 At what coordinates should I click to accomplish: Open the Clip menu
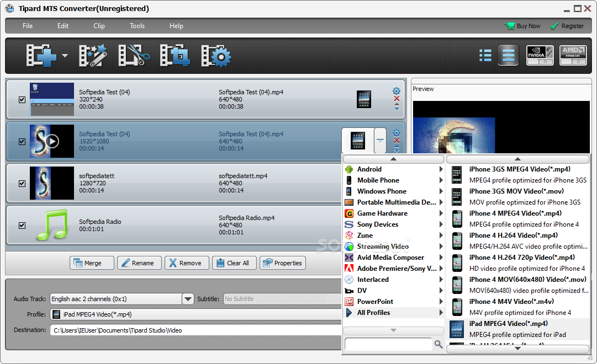tap(99, 26)
